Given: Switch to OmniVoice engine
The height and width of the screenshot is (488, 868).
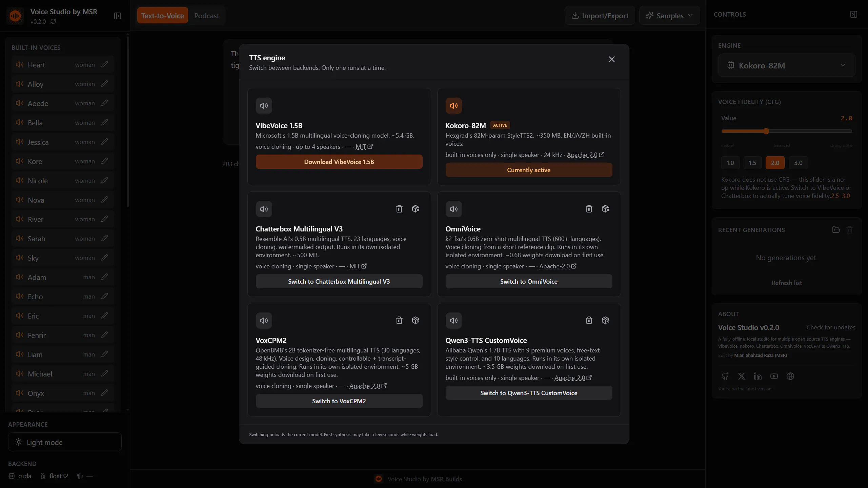Looking at the screenshot, I should 529,281.
